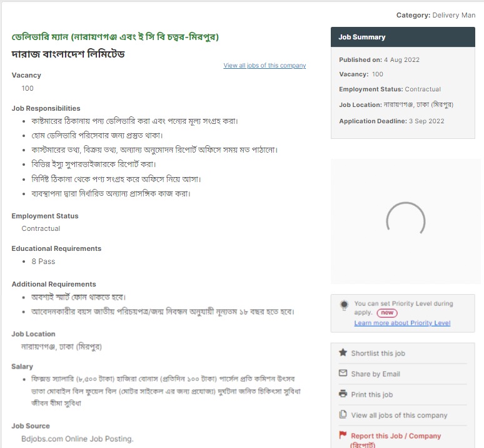
Task: Click Share by Email option
Action: (376, 374)
